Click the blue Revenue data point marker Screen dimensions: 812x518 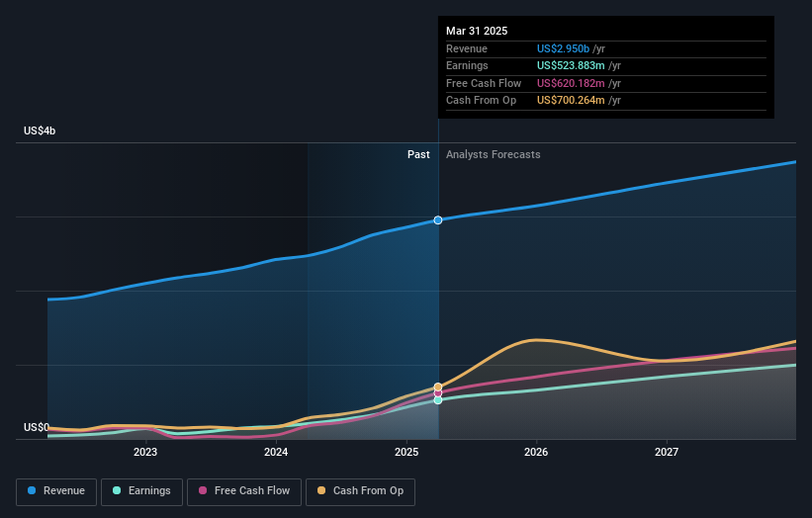(438, 220)
